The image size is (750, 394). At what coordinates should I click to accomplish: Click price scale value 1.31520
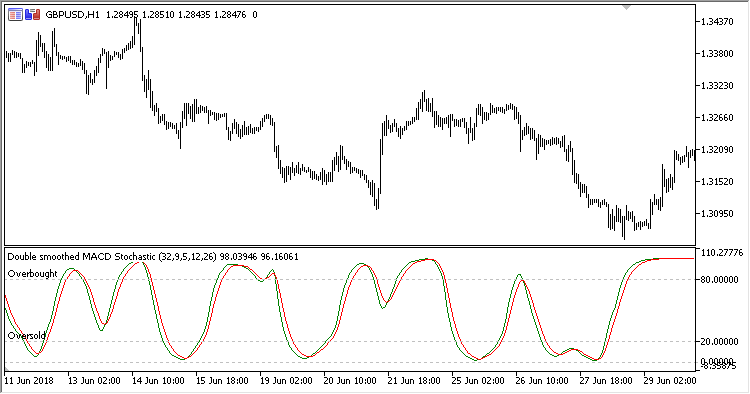coord(717,182)
